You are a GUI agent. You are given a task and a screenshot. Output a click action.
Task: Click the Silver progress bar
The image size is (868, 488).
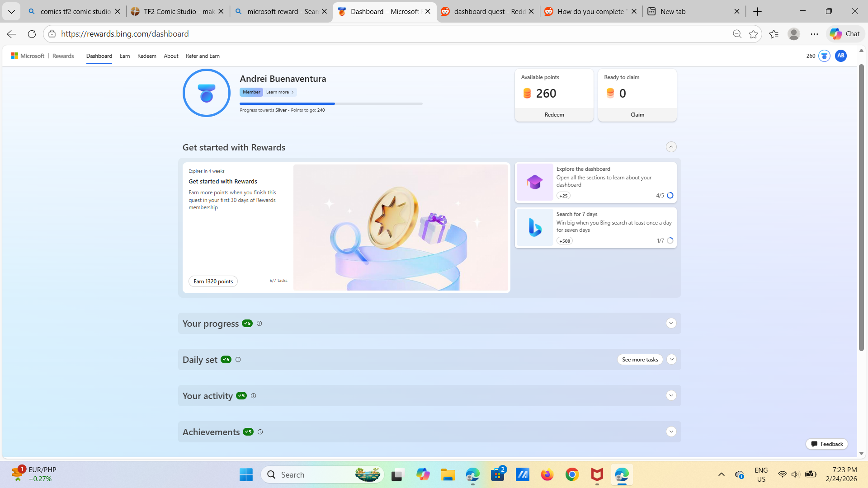(x=330, y=103)
